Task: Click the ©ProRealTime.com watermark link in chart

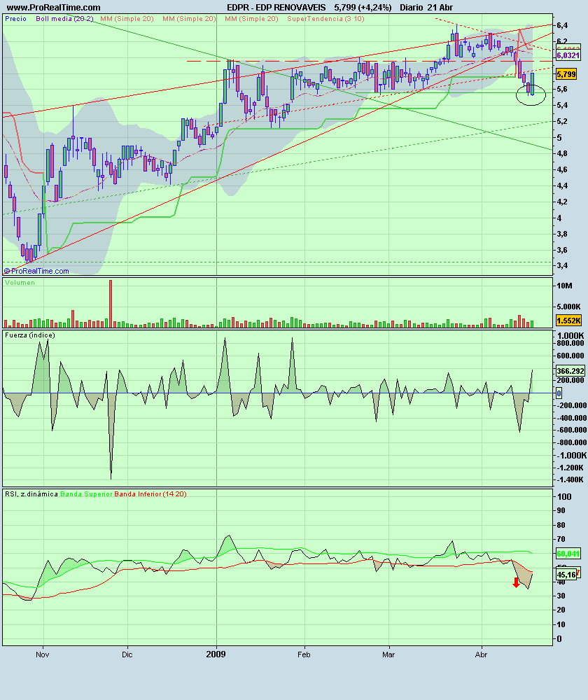Action: (36, 271)
